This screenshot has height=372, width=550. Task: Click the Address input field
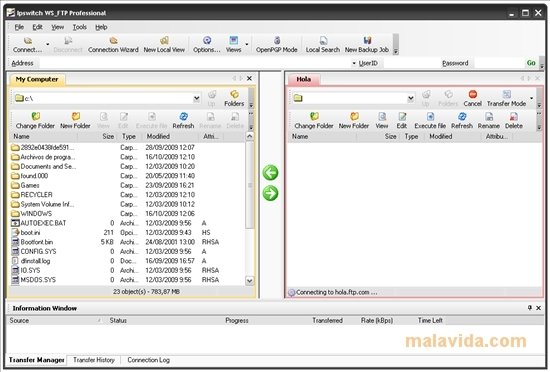195,63
